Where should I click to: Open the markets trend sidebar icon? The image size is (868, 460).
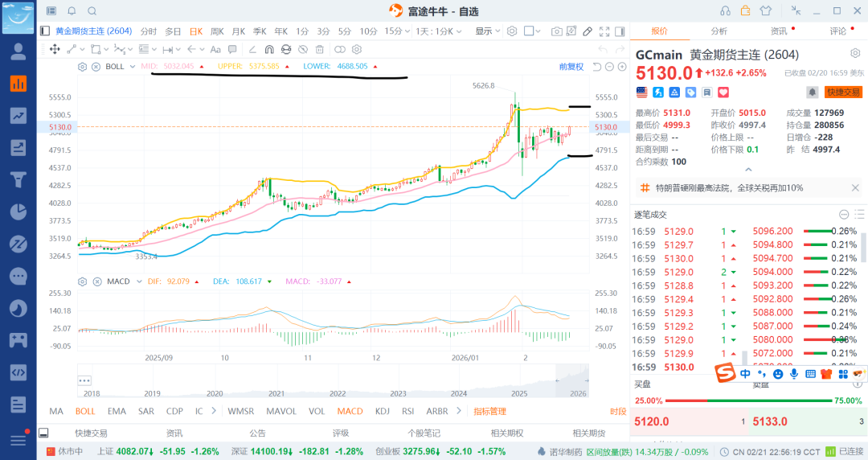[18, 115]
